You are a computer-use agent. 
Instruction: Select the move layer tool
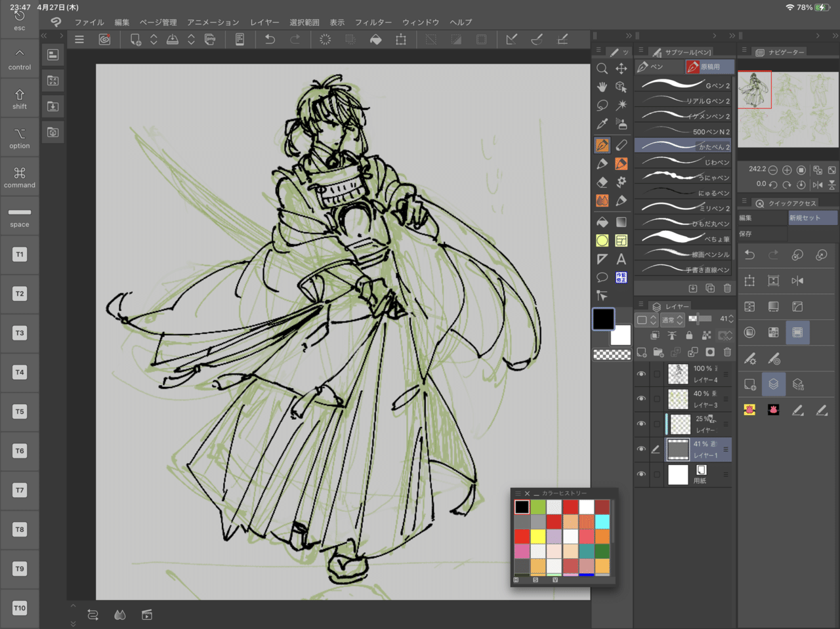[x=621, y=68]
